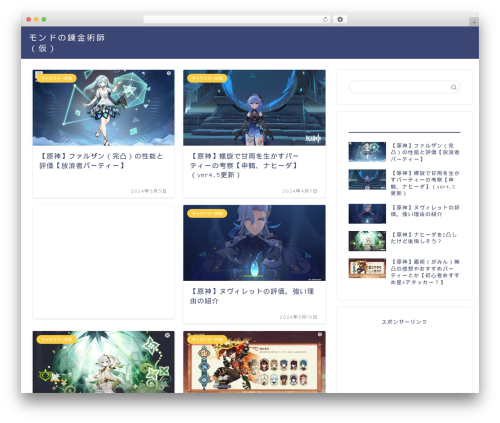The width and height of the screenshot is (500, 423).
Task: Open the sidebar 嘉明 thumbnail
Action: point(367,268)
